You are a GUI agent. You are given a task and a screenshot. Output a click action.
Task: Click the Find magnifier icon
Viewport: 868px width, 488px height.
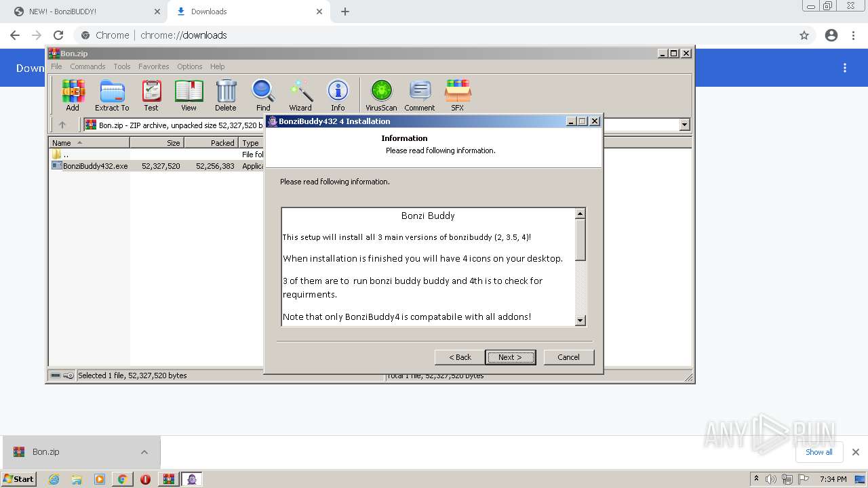tap(263, 95)
